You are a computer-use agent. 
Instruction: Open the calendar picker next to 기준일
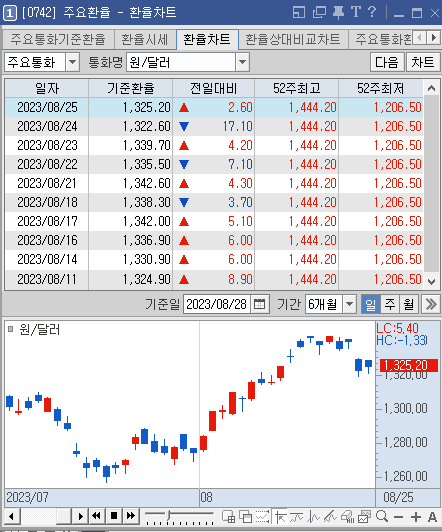click(x=260, y=304)
